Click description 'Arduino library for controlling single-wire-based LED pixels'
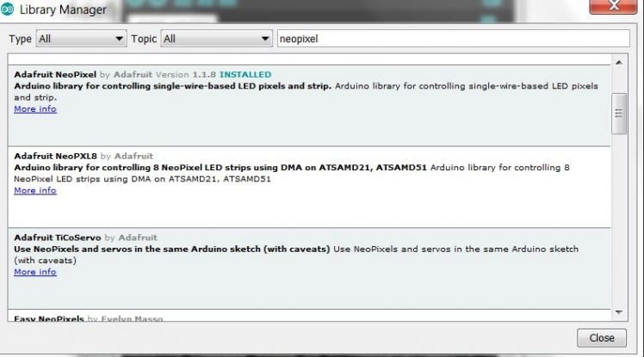The image size is (644, 357). (172, 86)
